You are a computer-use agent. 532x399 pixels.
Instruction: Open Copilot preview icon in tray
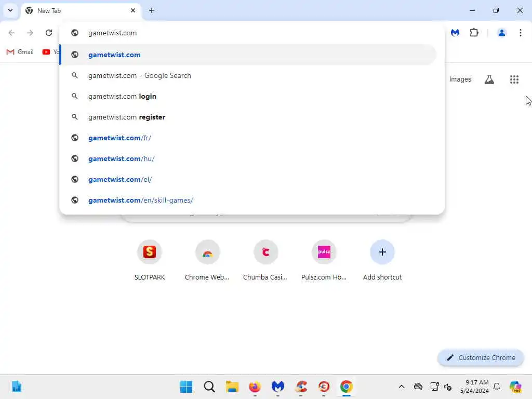point(515,387)
